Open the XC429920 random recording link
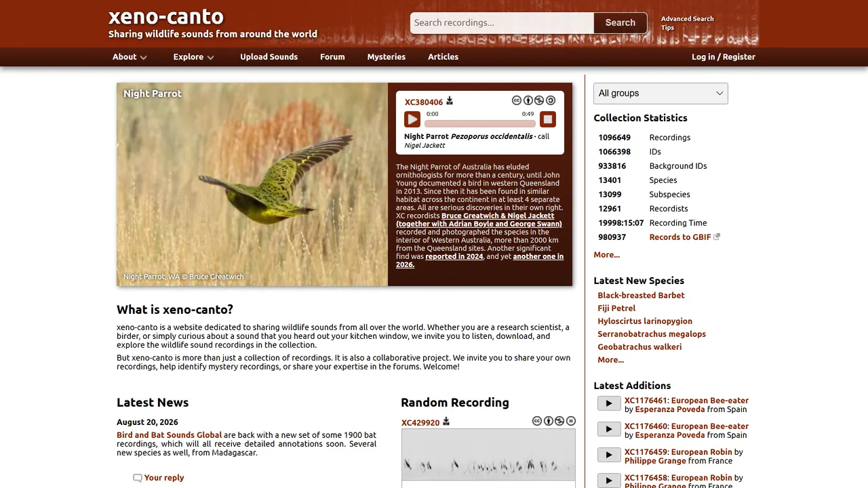Image resolution: width=868 pixels, height=488 pixels. (x=420, y=423)
